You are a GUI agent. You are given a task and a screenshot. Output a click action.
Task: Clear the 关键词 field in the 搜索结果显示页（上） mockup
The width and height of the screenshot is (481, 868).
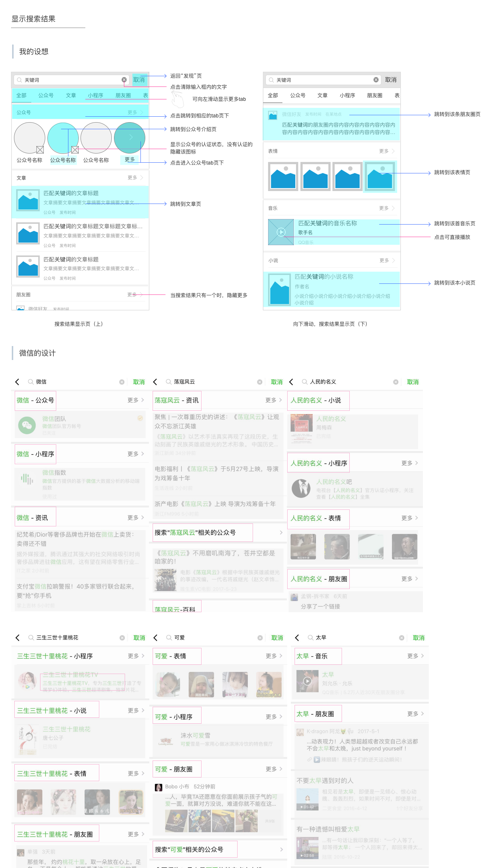(124, 80)
